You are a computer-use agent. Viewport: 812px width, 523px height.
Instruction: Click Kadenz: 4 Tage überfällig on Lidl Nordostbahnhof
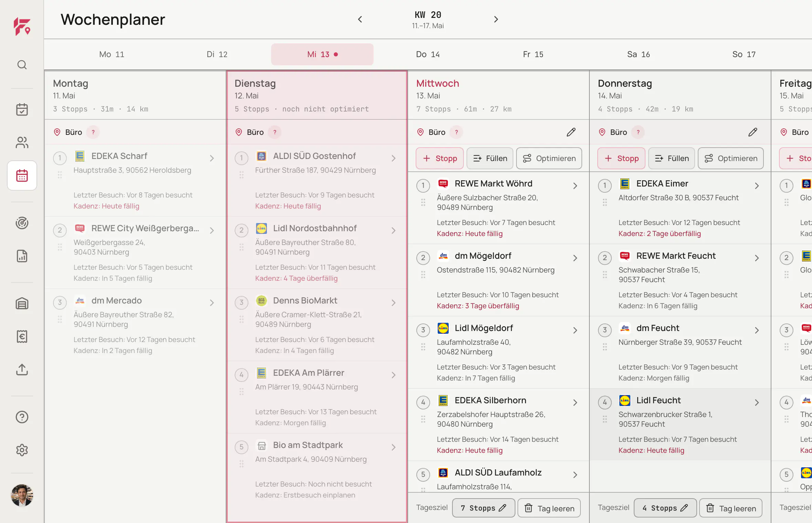coord(296,278)
